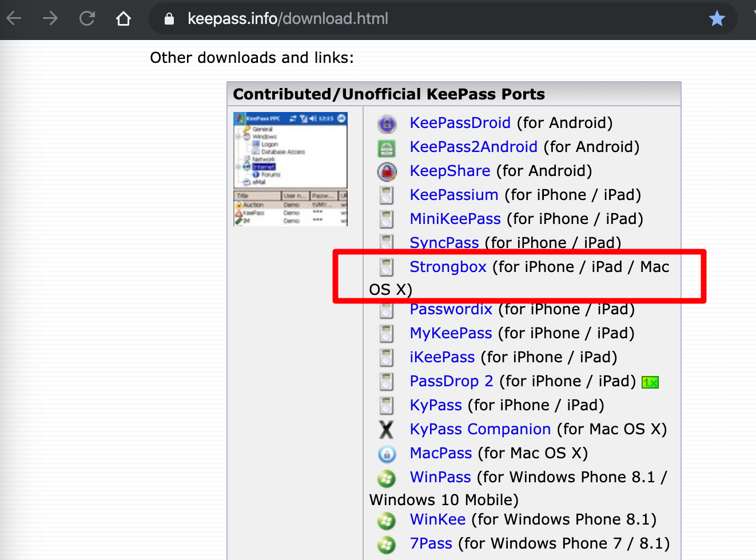
Task: Open the 7Pass link
Action: pos(431,543)
